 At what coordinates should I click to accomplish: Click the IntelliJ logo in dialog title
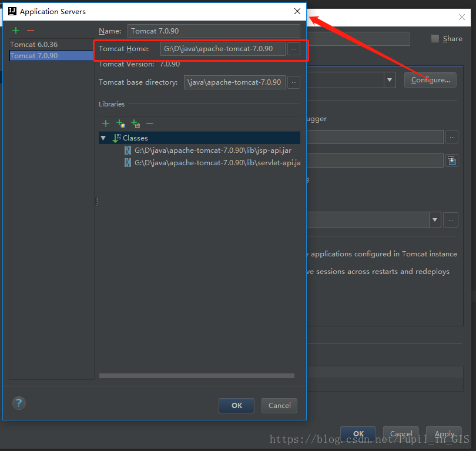tap(12, 11)
